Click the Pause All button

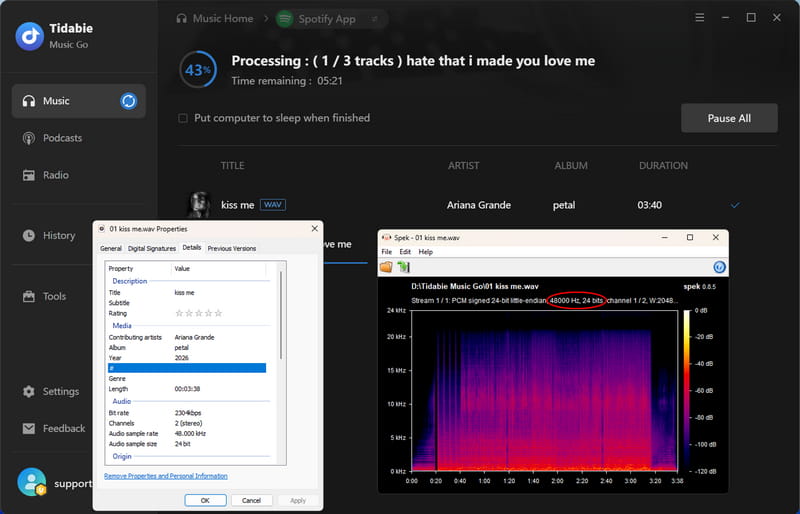(729, 118)
